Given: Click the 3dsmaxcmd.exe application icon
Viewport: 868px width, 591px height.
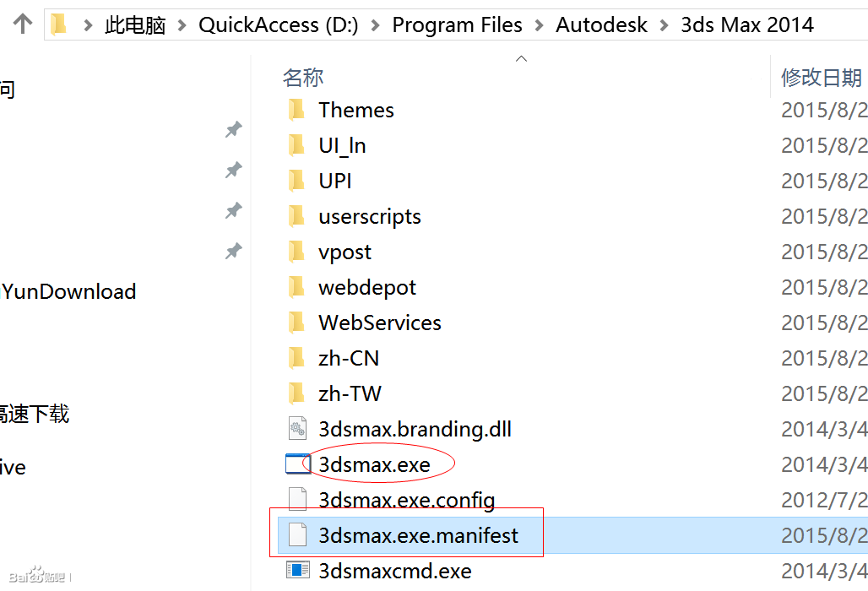Looking at the screenshot, I should [296, 571].
